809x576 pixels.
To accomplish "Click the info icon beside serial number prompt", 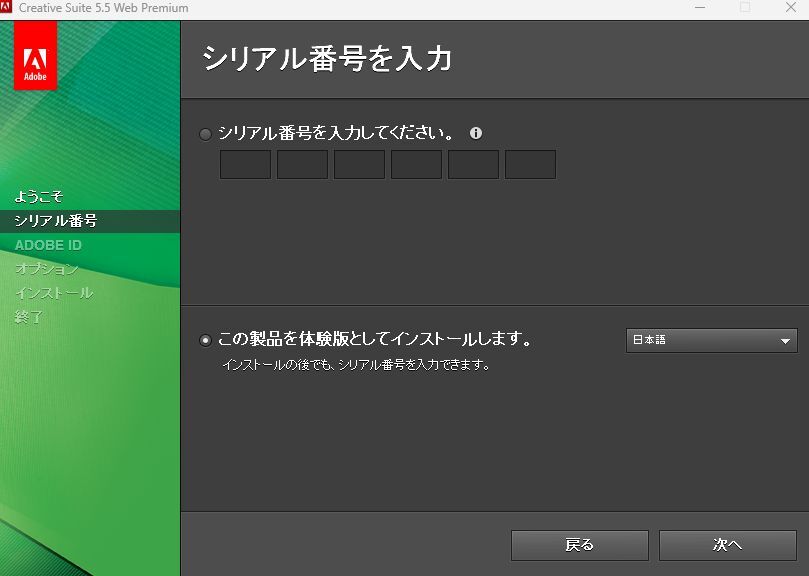I will (x=476, y=133).
